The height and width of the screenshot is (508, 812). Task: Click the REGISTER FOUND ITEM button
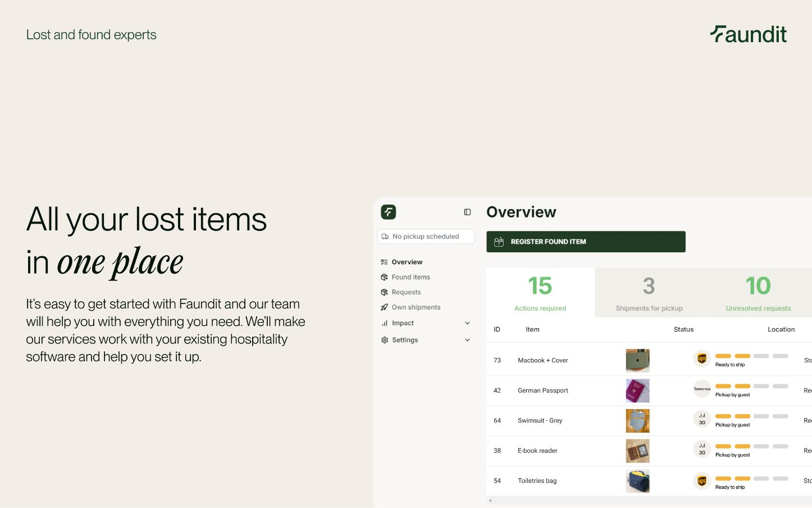(x=586, y=242)
